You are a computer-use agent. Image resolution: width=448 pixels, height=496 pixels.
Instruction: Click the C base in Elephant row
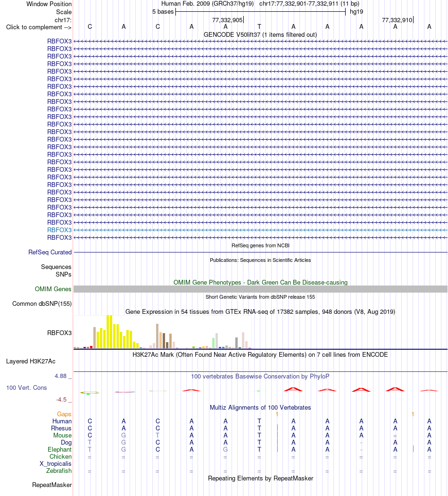tap(158, 449)
